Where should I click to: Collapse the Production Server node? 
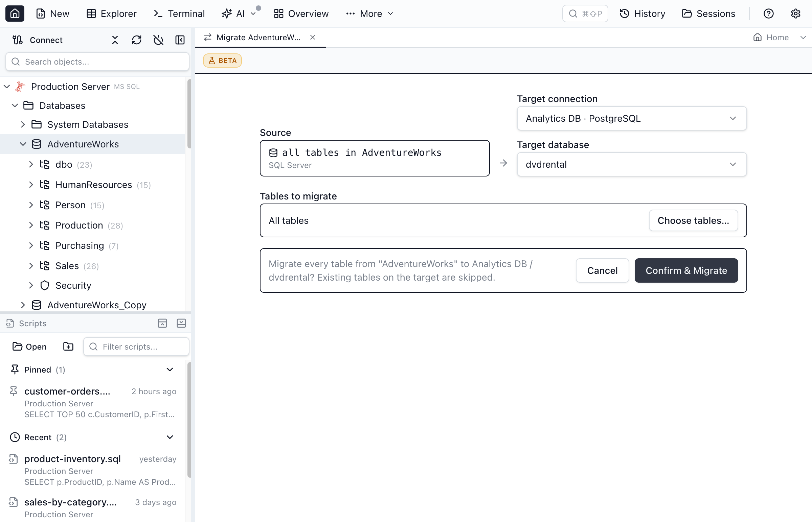pyautogui.click(x=7, y=87)
